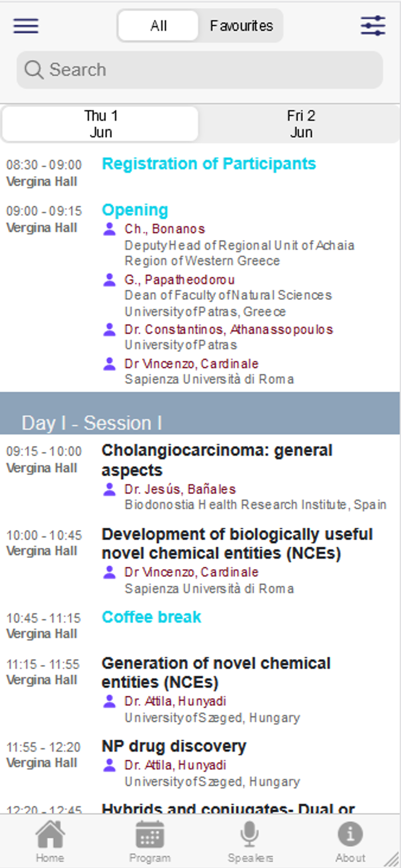401x868 pixels.
Task: Open speaker G., Papatheodorou
Action: pyautogui.click(x=180, y=280)
